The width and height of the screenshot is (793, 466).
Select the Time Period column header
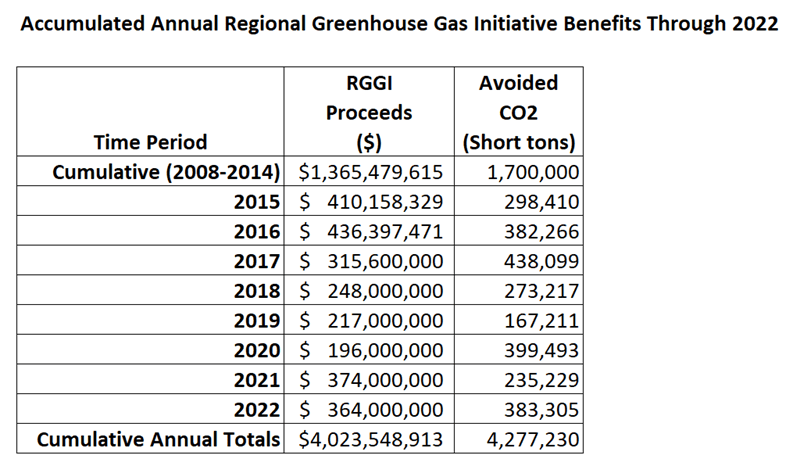coord(151,142)
